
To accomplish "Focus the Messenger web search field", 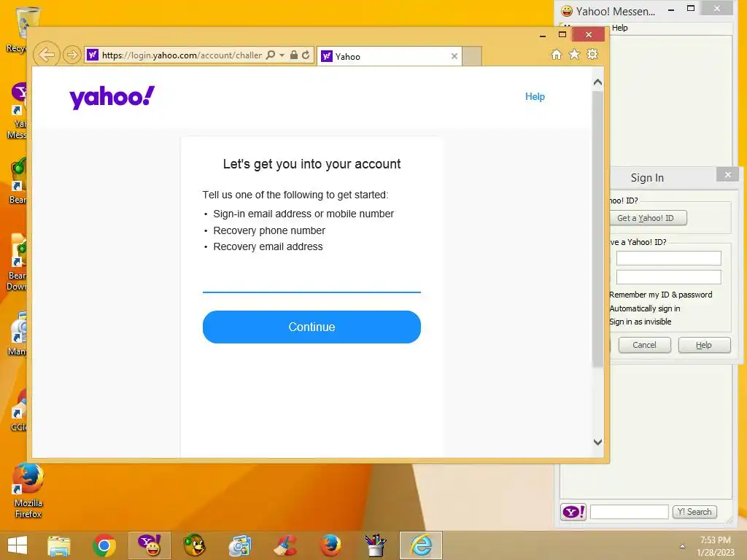I will [x=629, y=512].
